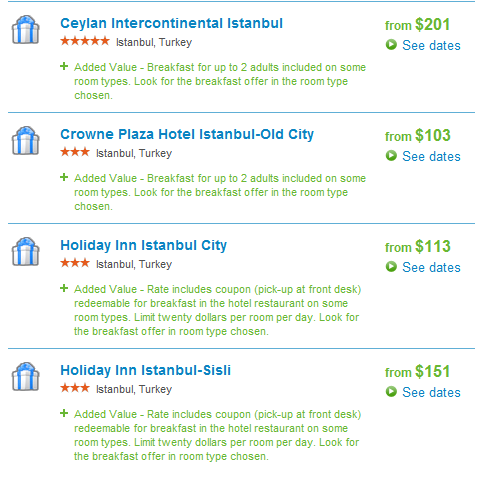Click green arrow icon for the $151 hotel
Viewport: 485px width, 482px height.
click(391, 392)
